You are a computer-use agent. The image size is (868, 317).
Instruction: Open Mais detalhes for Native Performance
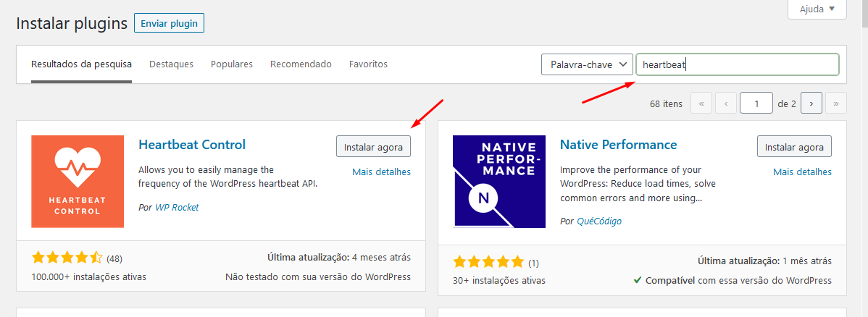[x=802, y=172]
